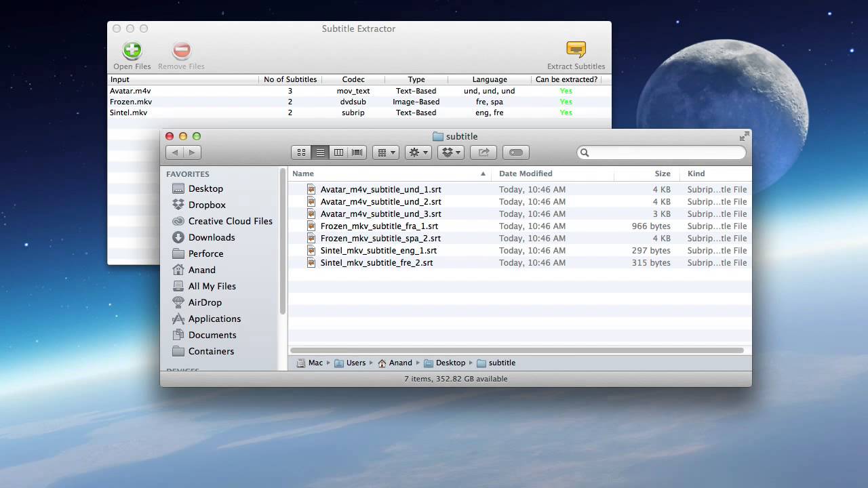Click the Input column header

click(x=183, y=79)
